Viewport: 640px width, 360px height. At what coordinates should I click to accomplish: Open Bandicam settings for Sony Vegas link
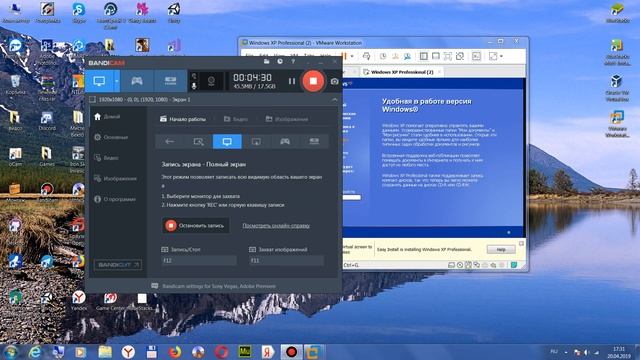219,286
